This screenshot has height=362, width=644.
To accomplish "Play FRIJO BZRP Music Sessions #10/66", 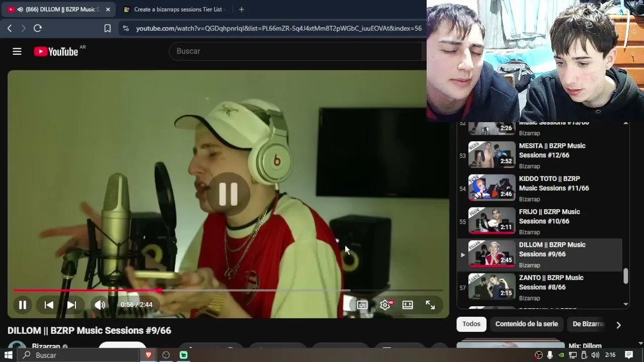I will pos(549,217).
